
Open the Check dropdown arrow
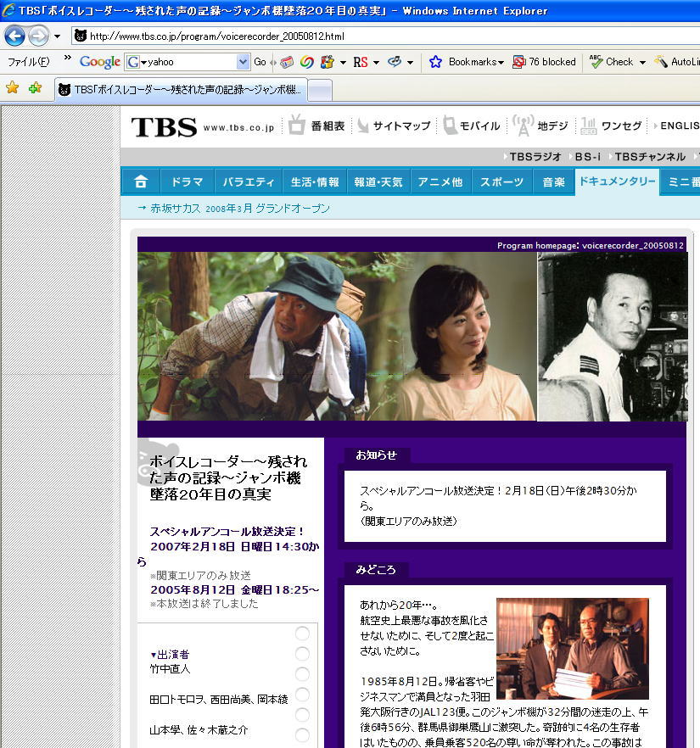(642, 63)
